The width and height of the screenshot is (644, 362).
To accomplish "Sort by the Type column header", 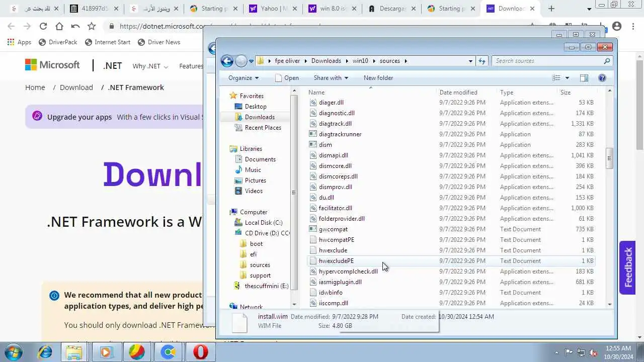I will click(x=528, y=93).
